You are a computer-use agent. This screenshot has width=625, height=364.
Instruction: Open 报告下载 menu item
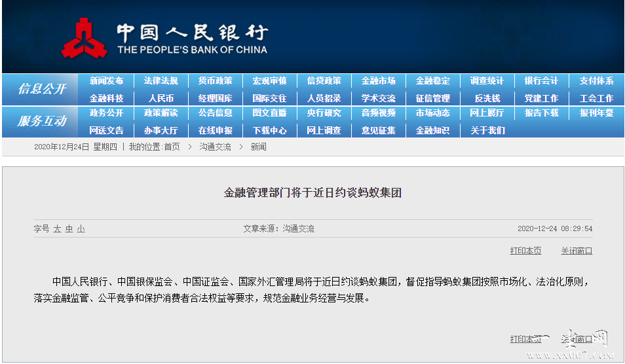click(541, 113)
